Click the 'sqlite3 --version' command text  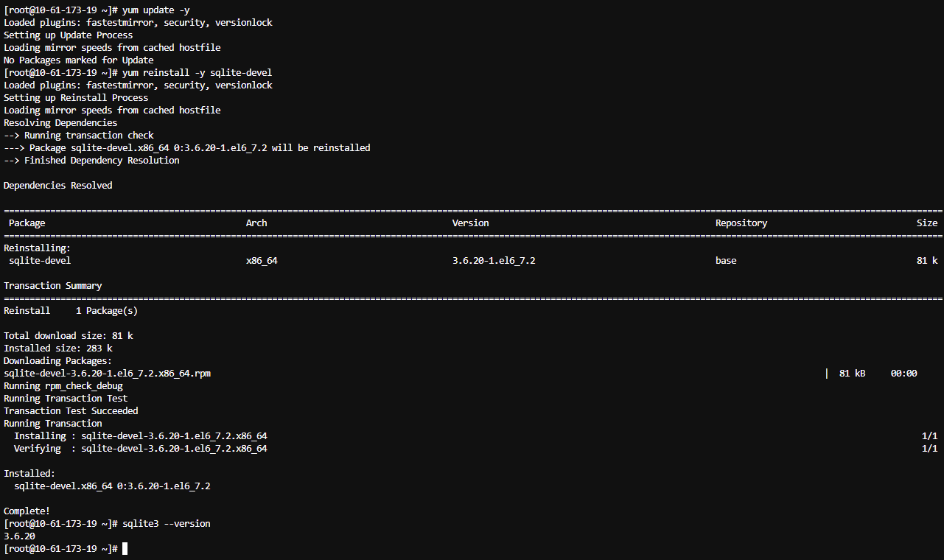click(167, 523)
